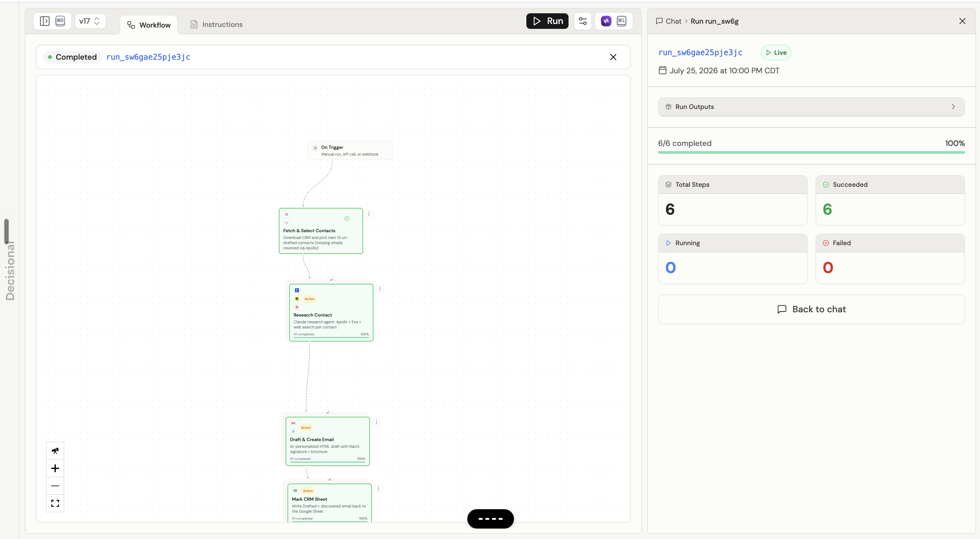Screen dimensions: 980x539
Task: Toggle the Live badge
Action: coord(776,53)
